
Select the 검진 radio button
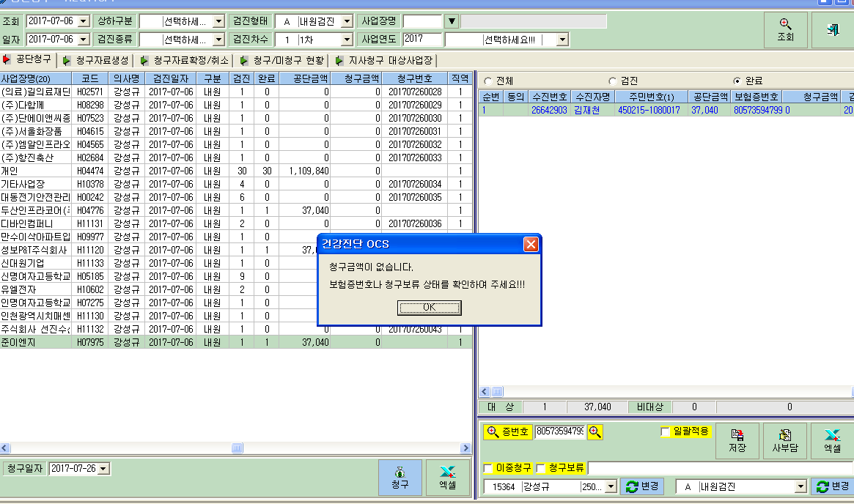click(613, 81)
